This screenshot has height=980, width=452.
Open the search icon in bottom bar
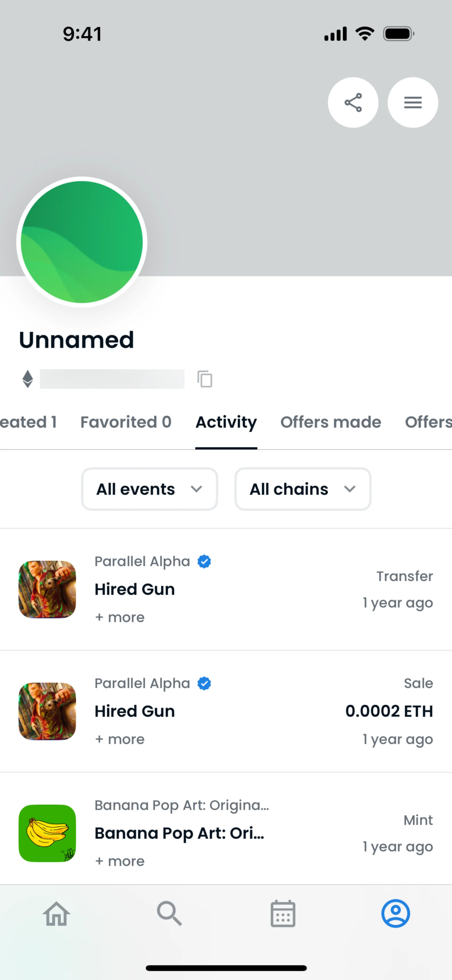pyautogui.click(x=169, y=914)
